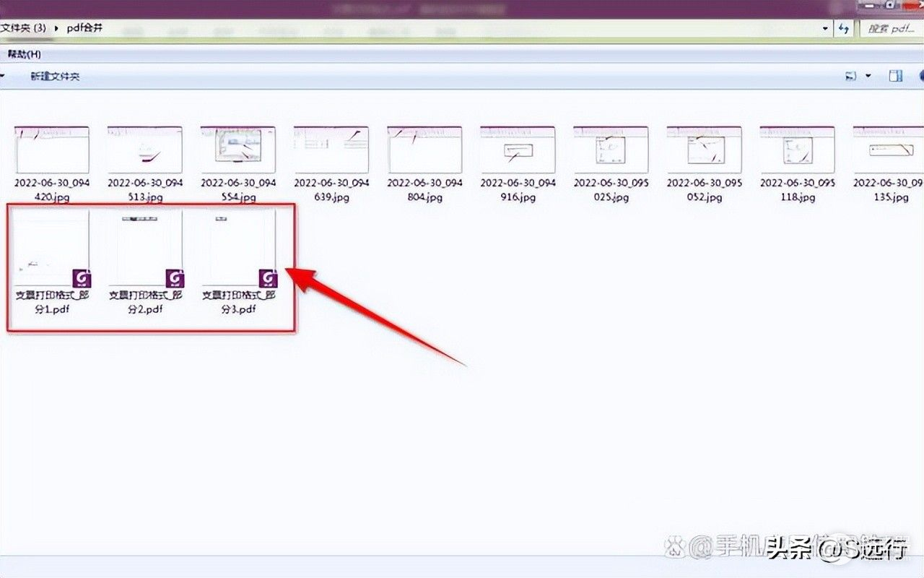Click the Refresh button beside the address bar
Viewport: 924px width, 578px height.
point(843,28)
